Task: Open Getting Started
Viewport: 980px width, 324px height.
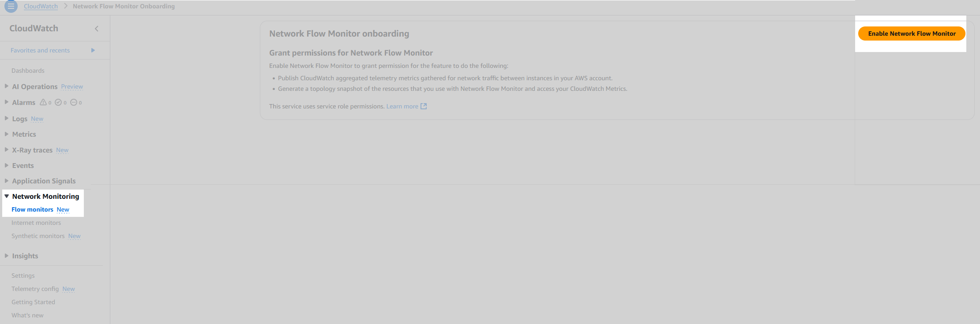Action: [33, 302]
